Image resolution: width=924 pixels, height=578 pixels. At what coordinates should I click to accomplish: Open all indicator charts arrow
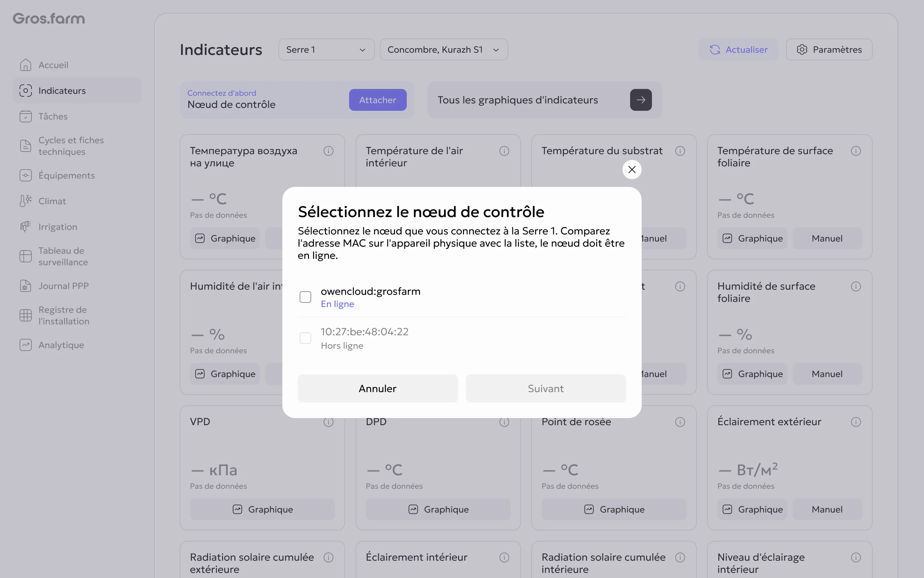641,100
